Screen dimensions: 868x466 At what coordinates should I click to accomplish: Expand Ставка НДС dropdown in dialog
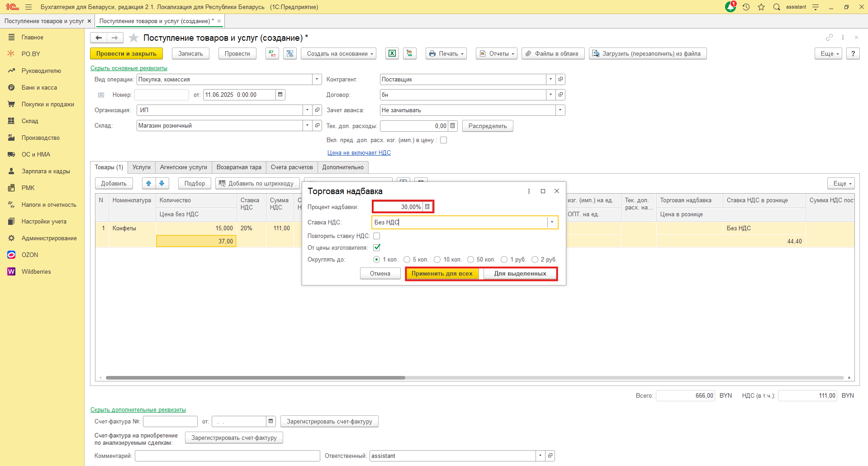pyautogui.click(x=552, y=222)
